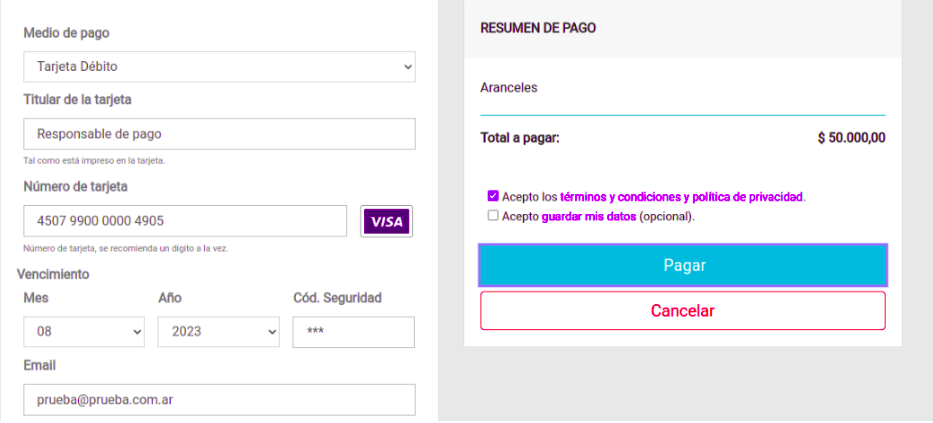Expand the Mes expiry dropdown

click(84, 331)
